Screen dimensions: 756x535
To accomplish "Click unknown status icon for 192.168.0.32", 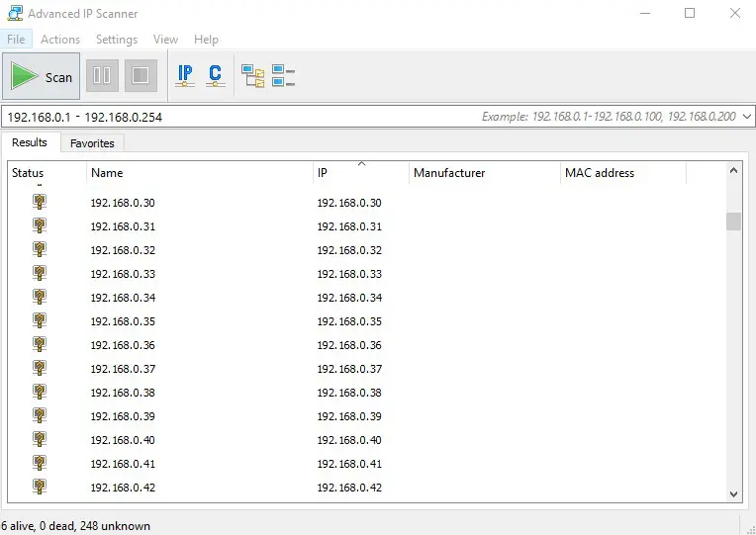I will point(40,249).
